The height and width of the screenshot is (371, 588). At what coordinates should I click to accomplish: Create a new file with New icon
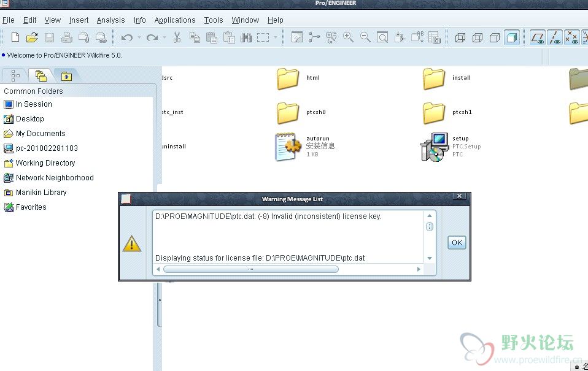click(x=15, y=37)
